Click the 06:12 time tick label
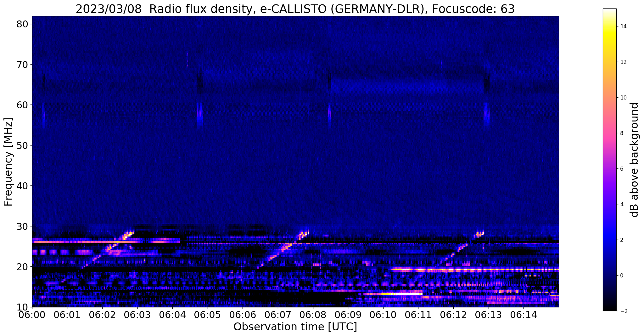The image size is (644, 336). (x=453, y=315)
